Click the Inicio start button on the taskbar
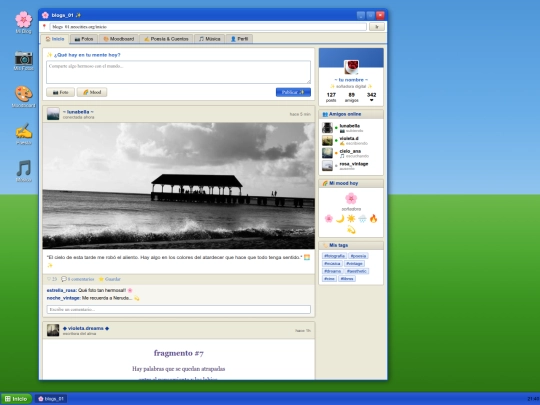This screenshot has width=540, height=405. [x=16, y=399]
